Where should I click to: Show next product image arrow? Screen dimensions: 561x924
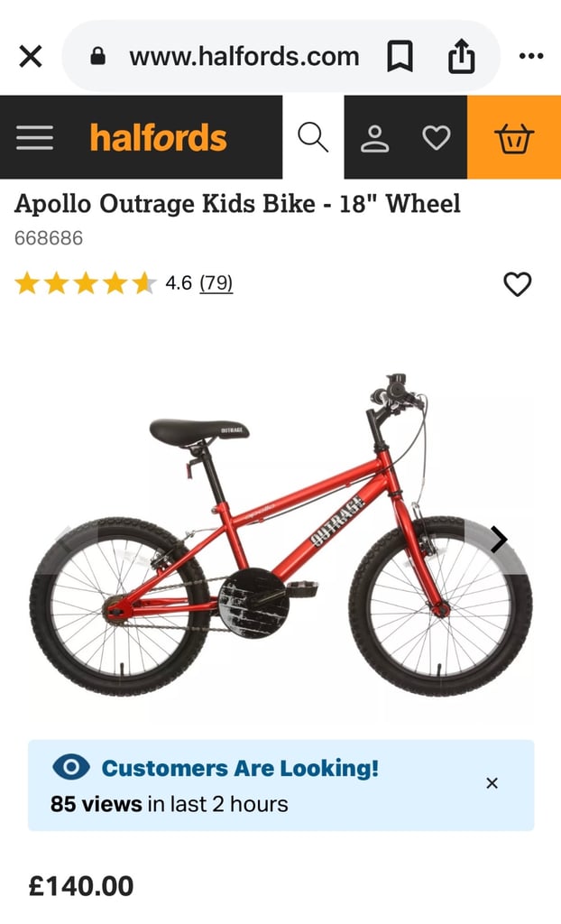[x=499, y=540]
